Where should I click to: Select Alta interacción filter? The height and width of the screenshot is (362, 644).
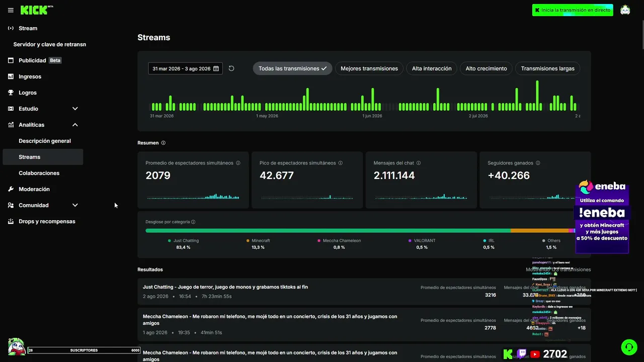pyautogui.click(x=432, y=68)
